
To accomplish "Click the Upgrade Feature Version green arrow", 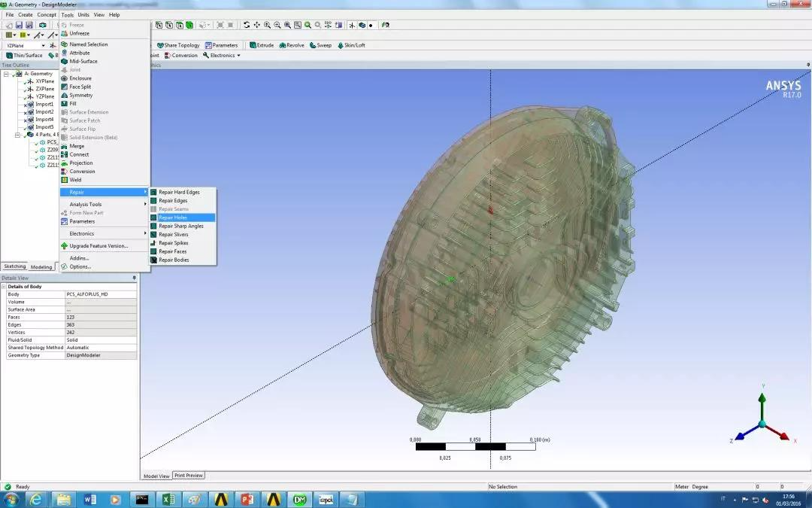I will 64,245.
